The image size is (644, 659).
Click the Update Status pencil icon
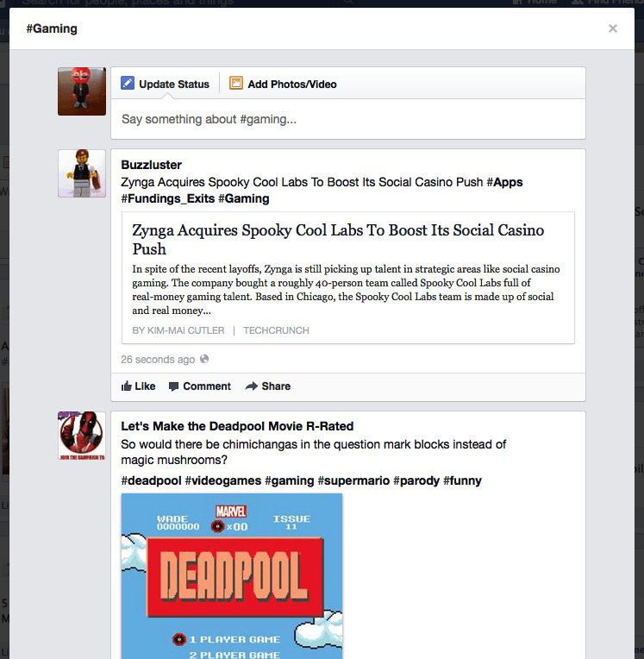coord(128,83)
